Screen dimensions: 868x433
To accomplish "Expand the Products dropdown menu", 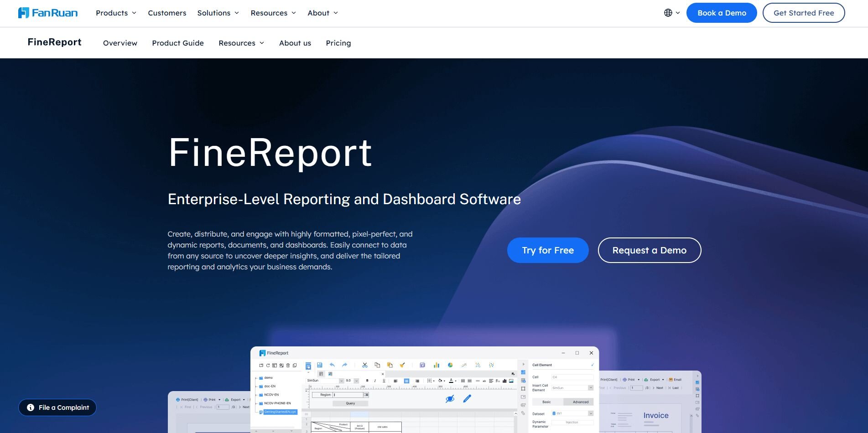I will (x=116, y=13).
